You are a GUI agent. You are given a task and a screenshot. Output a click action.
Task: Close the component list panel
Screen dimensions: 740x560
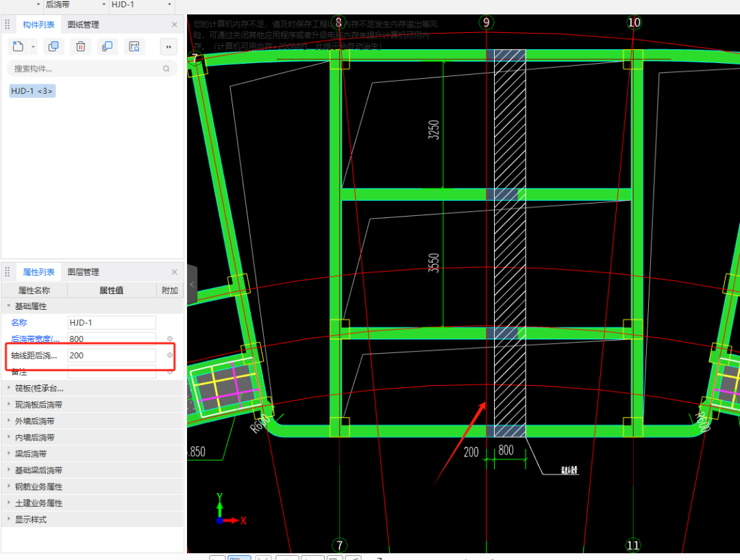[175, 25]
